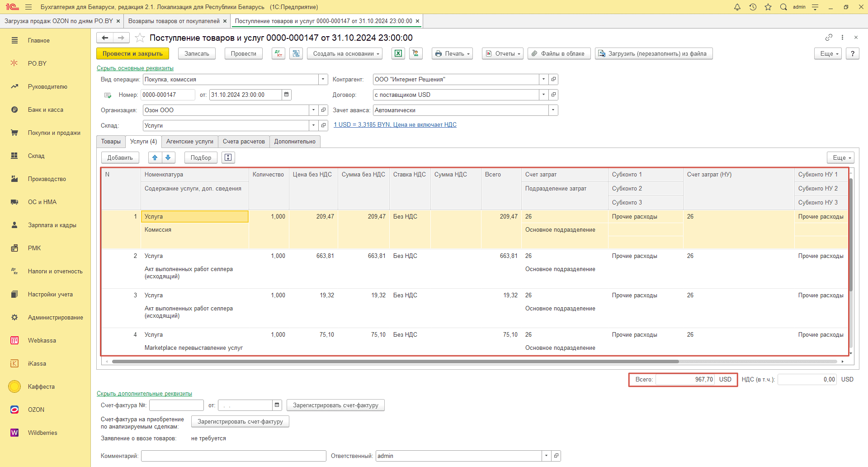Expand Договор dropdown arrow

[544, 95]
